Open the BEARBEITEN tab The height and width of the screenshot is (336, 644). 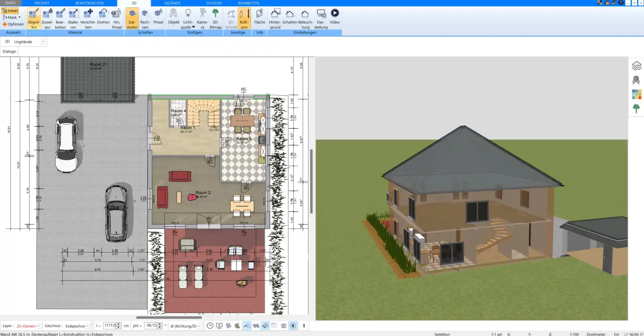tap(248, 3)
